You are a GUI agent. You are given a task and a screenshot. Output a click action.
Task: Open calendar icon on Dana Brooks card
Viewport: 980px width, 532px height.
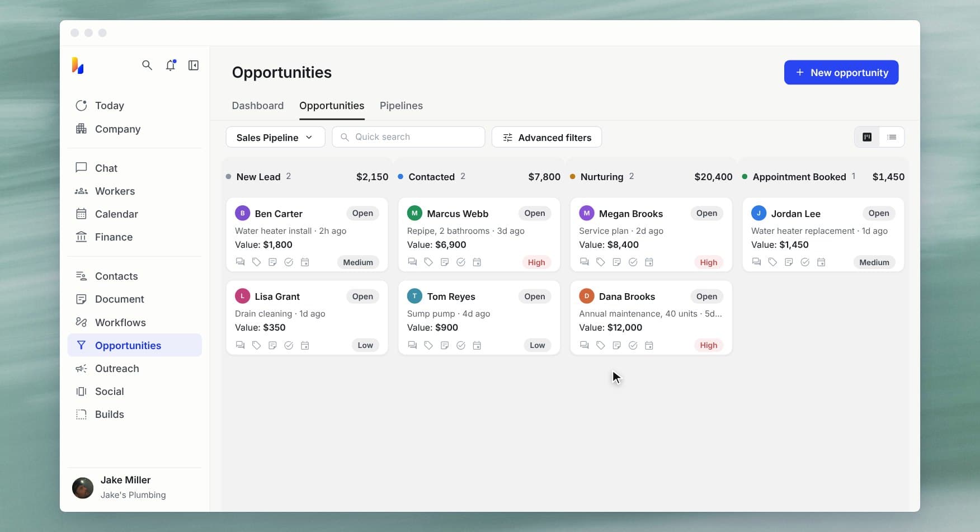click(x=649, y=345)
